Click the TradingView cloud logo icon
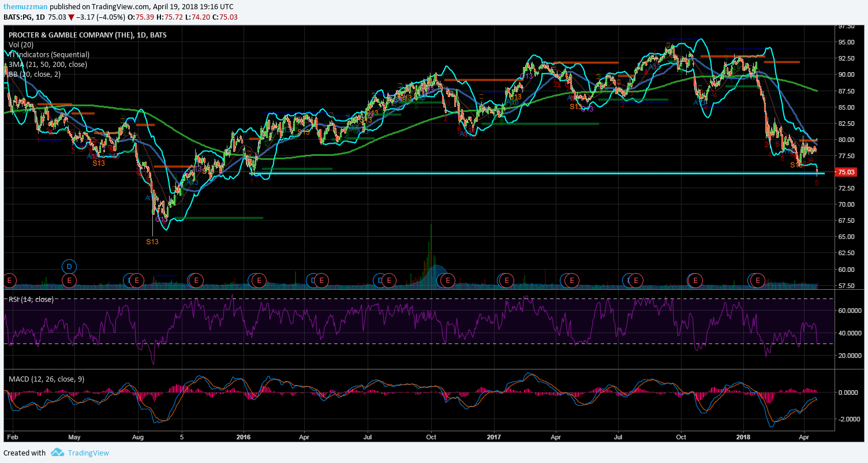The height and width of the screenshot is (463, 868). [x=57, y=453]
